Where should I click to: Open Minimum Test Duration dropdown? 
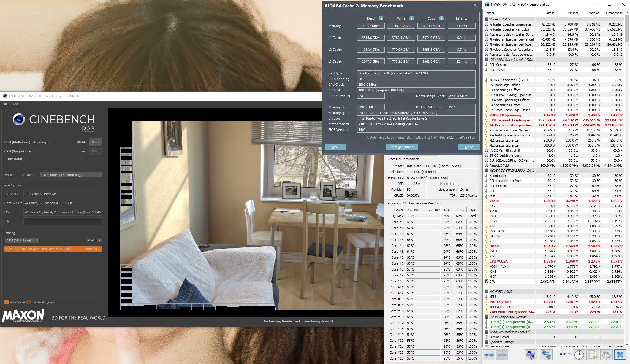[71, 175]
